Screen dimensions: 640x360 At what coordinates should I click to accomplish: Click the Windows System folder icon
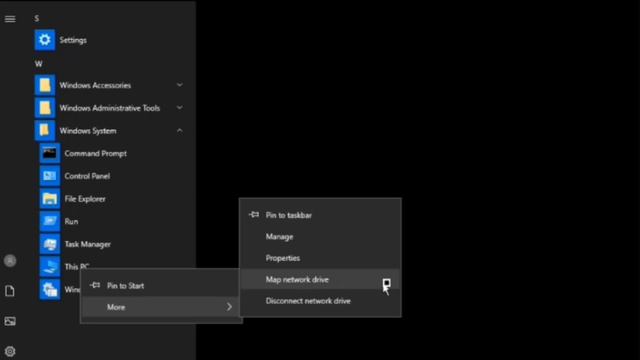tap(44, 131)
